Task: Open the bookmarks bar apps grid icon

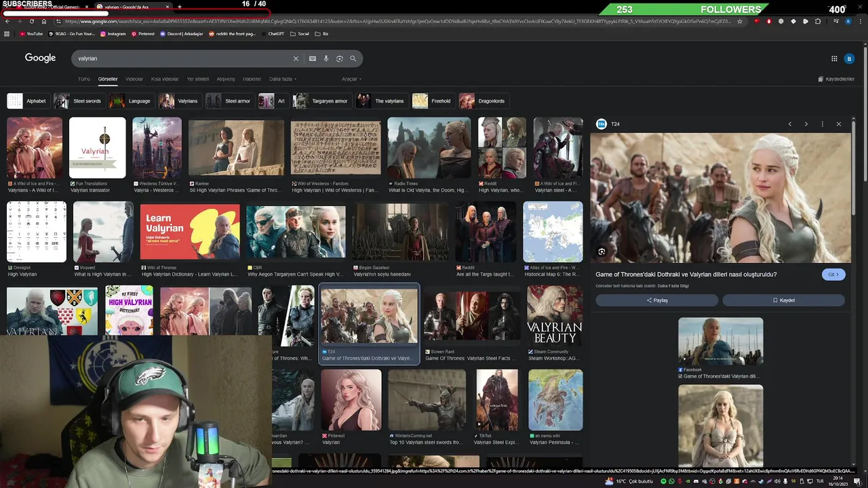Action: tap(7, 33)
